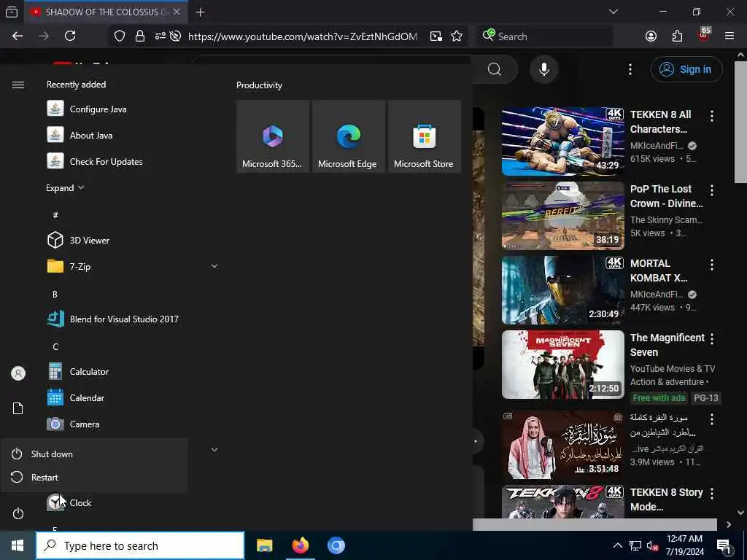
Task: Open MKIceAndFire channel under TEKKEN 8
Action: (x=657, y=146)
